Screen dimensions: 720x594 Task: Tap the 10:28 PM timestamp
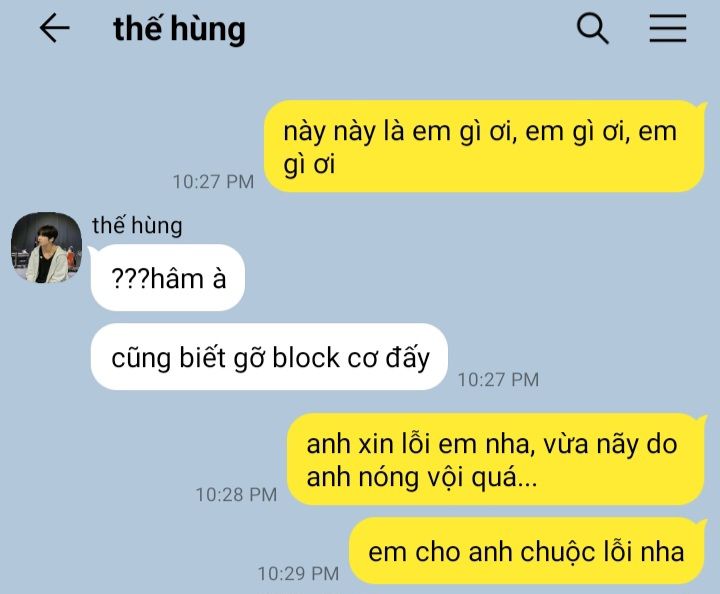[x=236, y=495]
